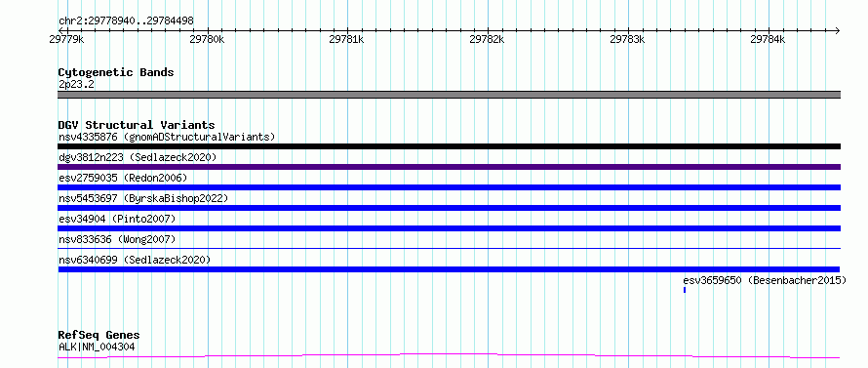Select the small esv3659650 variant marker
The image size is (868, 368).
click(x=685, y=290)
